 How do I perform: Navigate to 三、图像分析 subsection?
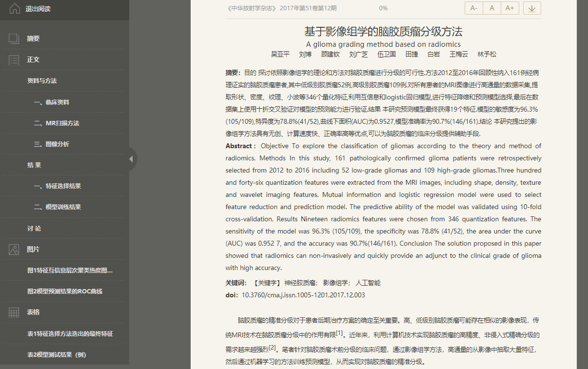click(51, 144)
